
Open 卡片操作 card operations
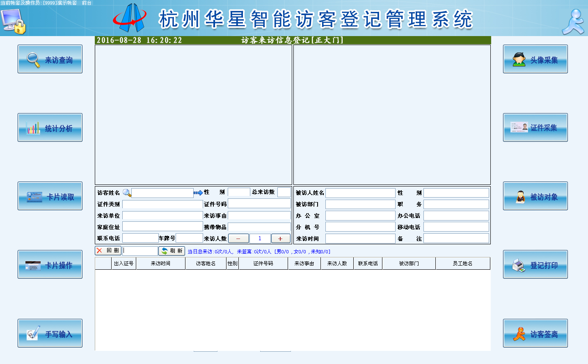point(50,264)
